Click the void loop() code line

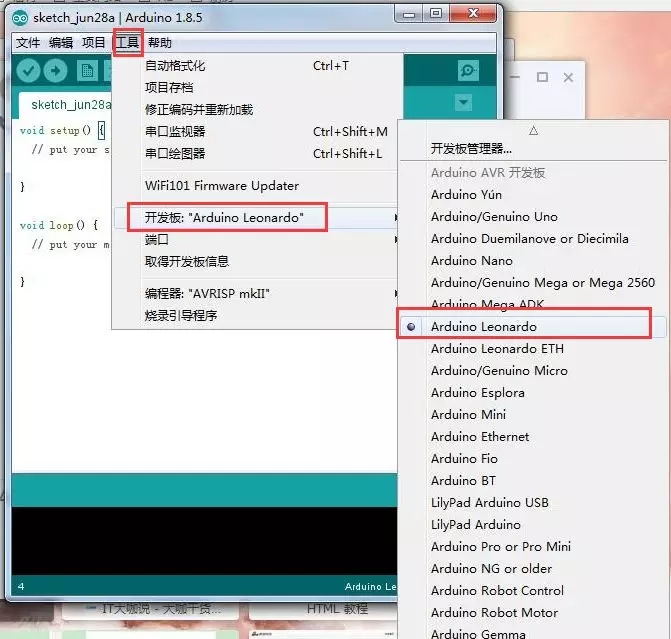[59, 225]
